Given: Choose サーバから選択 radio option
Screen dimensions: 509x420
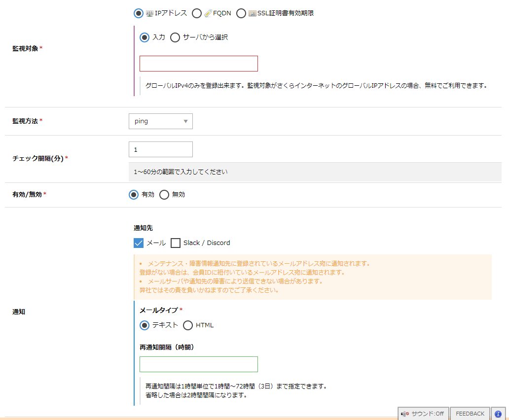Looking at the screenshot, I should pyautogui.click(x=175, y=37).
